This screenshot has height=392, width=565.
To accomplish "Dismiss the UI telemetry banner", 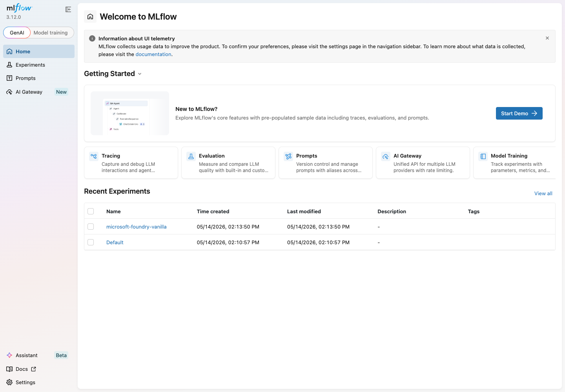I will (547, 38).
